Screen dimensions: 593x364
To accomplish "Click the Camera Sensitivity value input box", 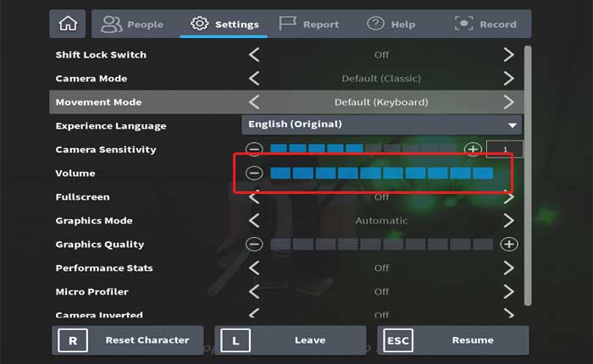I will coord(505,150).
